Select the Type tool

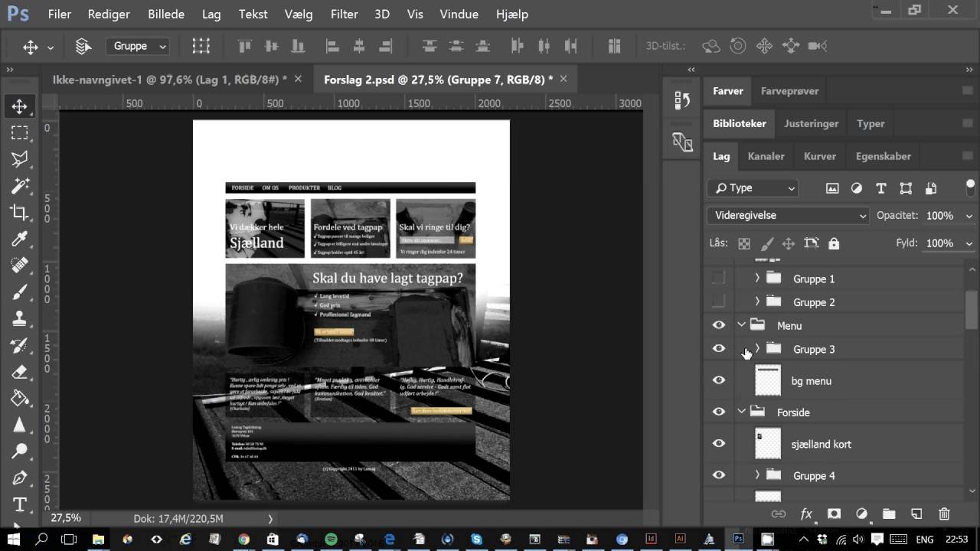click(x=20, y=505)
